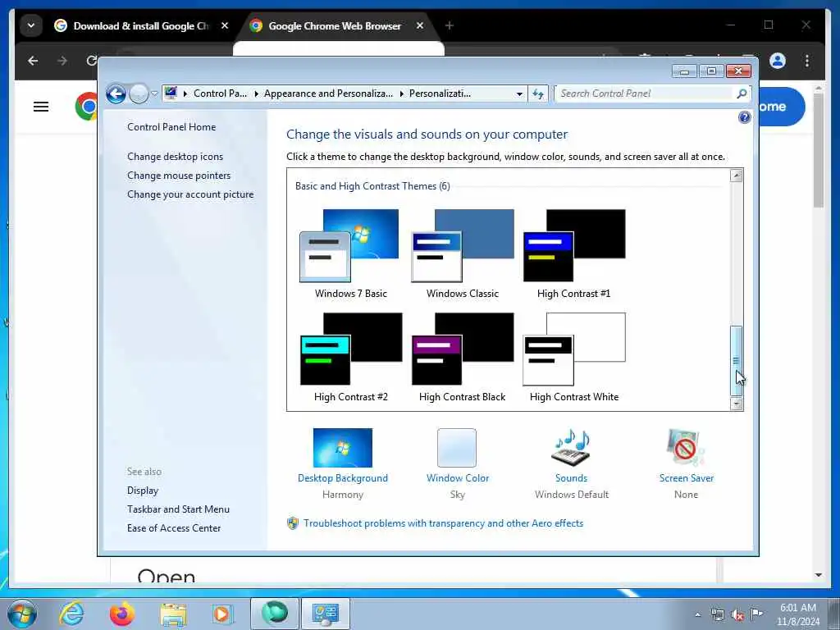Open the Action Center flag icon
Image resolution: width=840 pixels, height=630 pixels.
click(756, 614)
